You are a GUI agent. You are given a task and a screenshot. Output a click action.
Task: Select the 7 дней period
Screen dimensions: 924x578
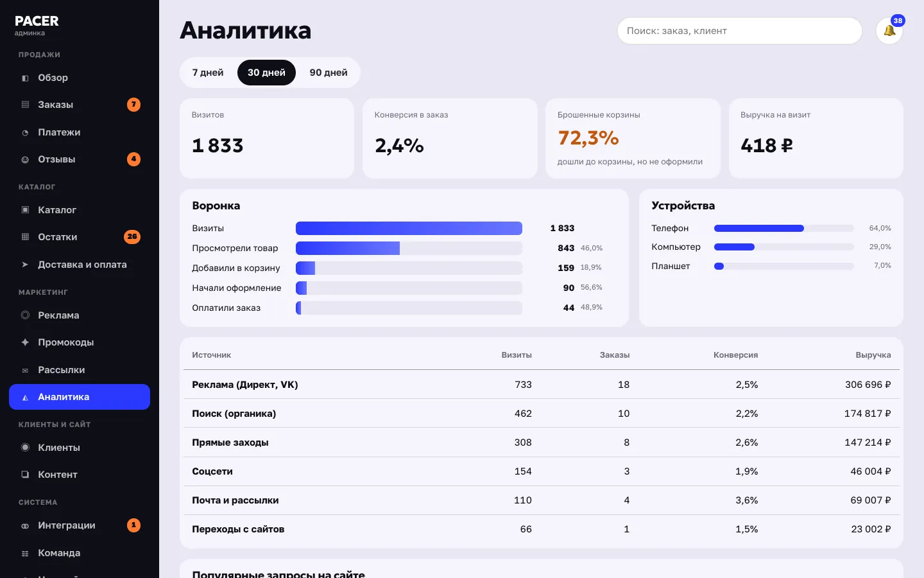(208, 73)
